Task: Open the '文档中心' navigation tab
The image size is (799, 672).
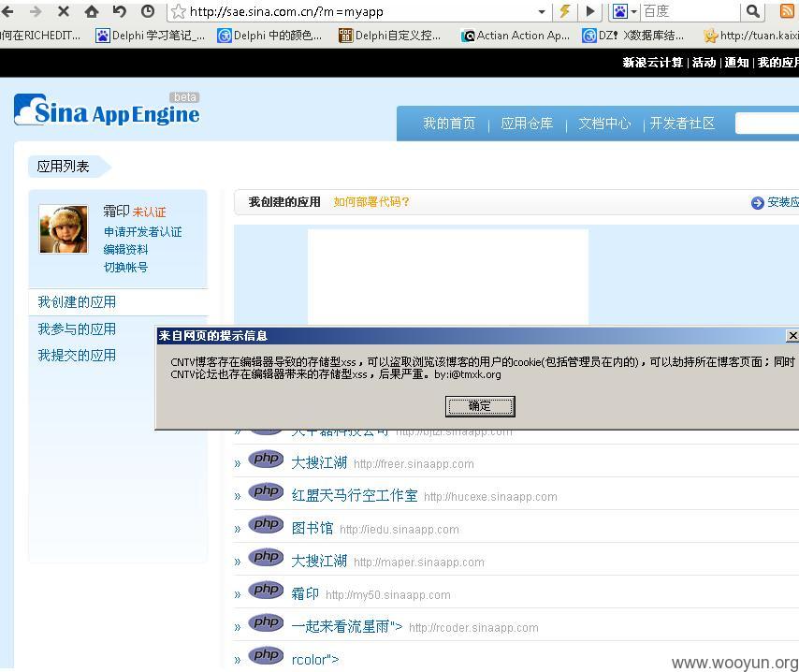Action: coord(604,123)
